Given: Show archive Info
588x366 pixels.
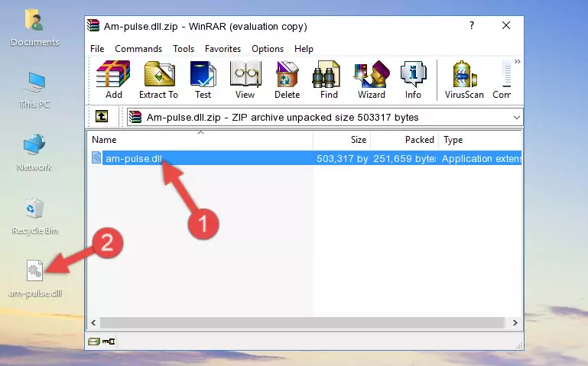Looking at the screenshot, I should (x=413, y=79).
